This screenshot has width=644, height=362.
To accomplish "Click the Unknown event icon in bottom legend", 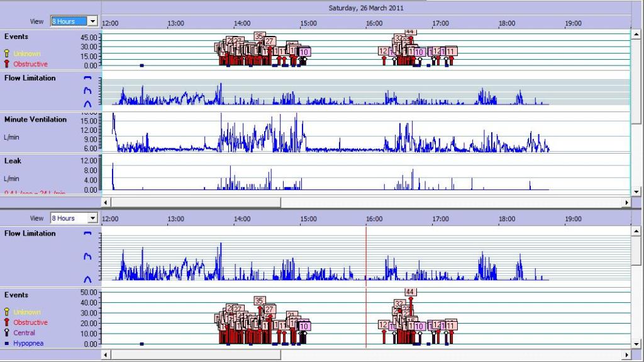I will tap(7, 312).
